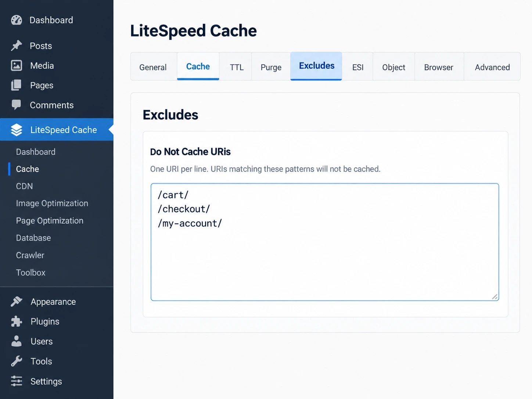
Task: Open the Media menu link
Action: 42,66
